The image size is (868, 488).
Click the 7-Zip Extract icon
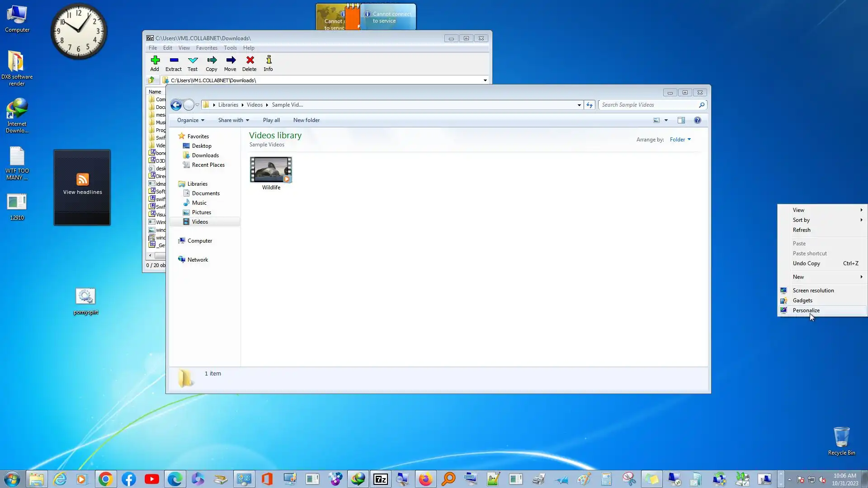pyautogui.click(x=174, y=61)
